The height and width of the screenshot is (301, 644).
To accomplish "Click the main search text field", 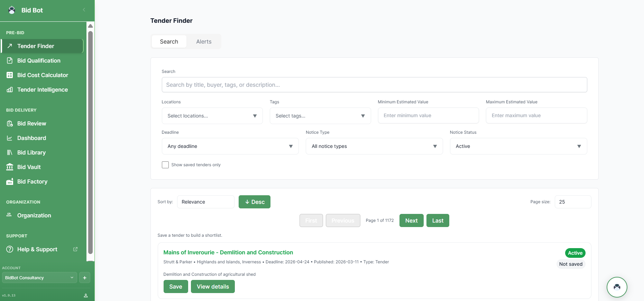I will tap(374, 85).
